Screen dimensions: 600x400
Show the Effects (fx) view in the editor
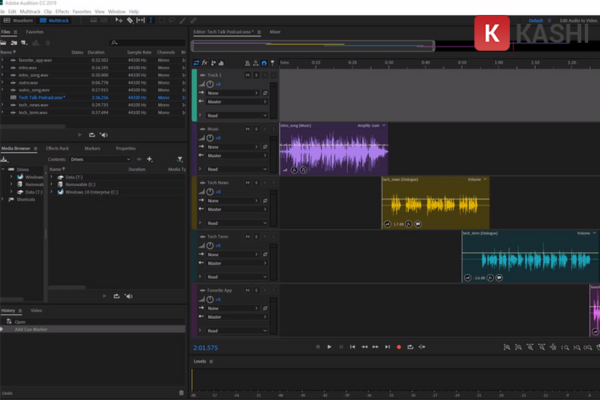coord(205,63)
